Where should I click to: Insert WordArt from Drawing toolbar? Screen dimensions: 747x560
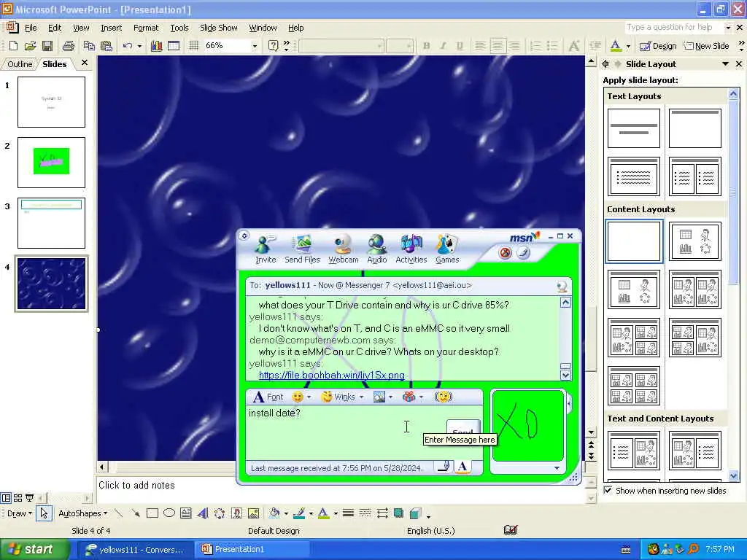coord(203,513)
